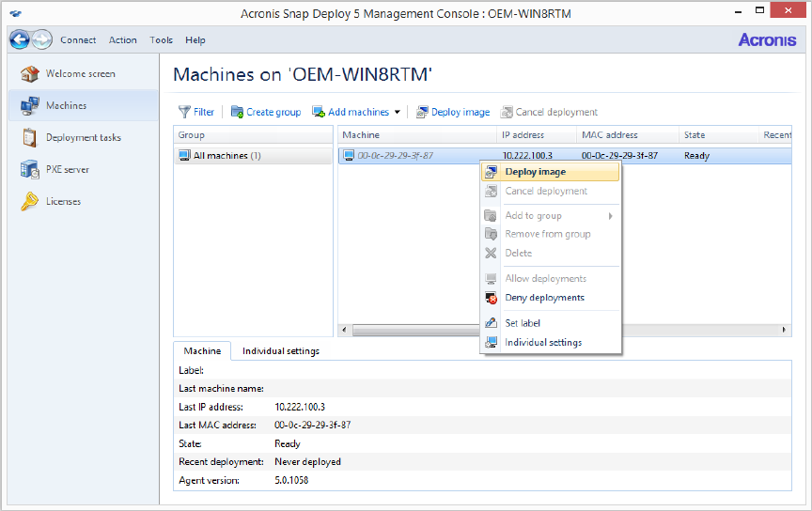Choose Set label in context menu
This screenshot has width=812, height=511.
pos(551,323)
